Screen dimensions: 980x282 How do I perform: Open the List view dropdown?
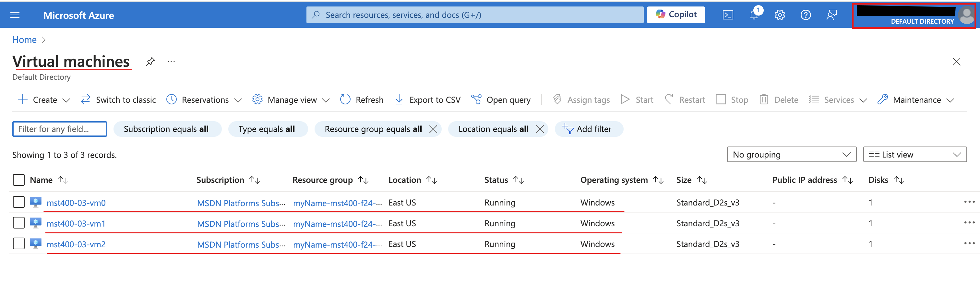click(x=914, y=154)
